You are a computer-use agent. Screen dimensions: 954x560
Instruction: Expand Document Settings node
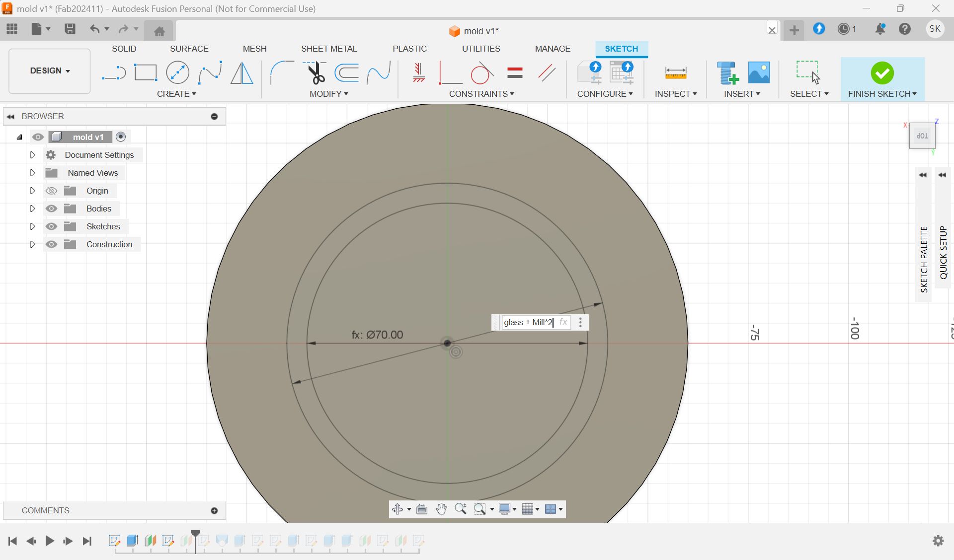(x=32, y=155)
